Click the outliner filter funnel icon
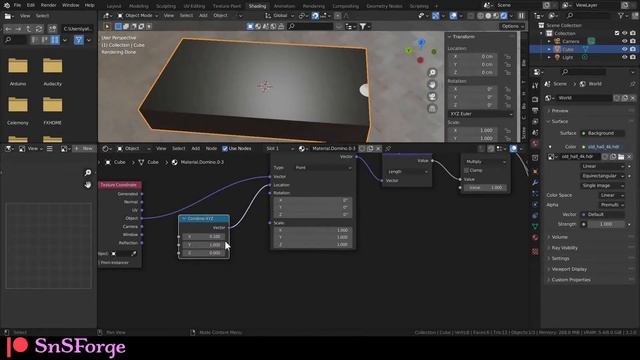Image resolution: width=640 pixels, height=360 pixels. coord(621,16)
